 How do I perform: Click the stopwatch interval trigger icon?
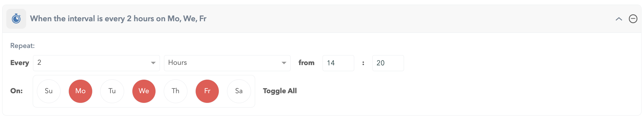(16, 19)
